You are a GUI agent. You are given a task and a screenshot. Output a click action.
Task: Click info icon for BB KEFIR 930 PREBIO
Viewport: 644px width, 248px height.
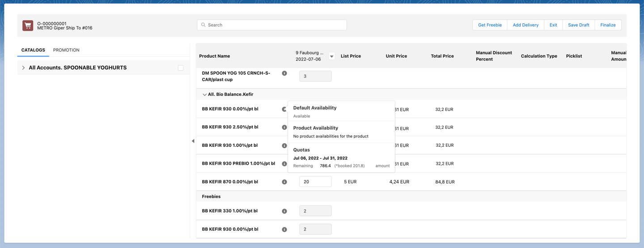[x=284, y=164]
